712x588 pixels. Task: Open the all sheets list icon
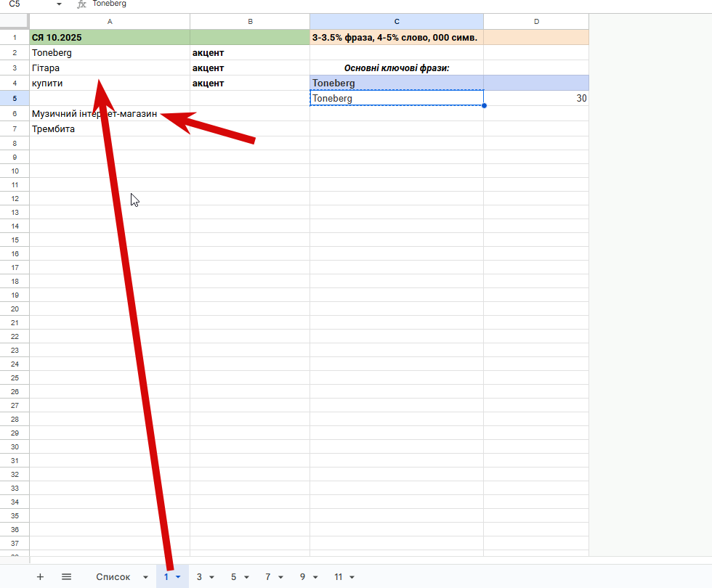pos(66,576)
